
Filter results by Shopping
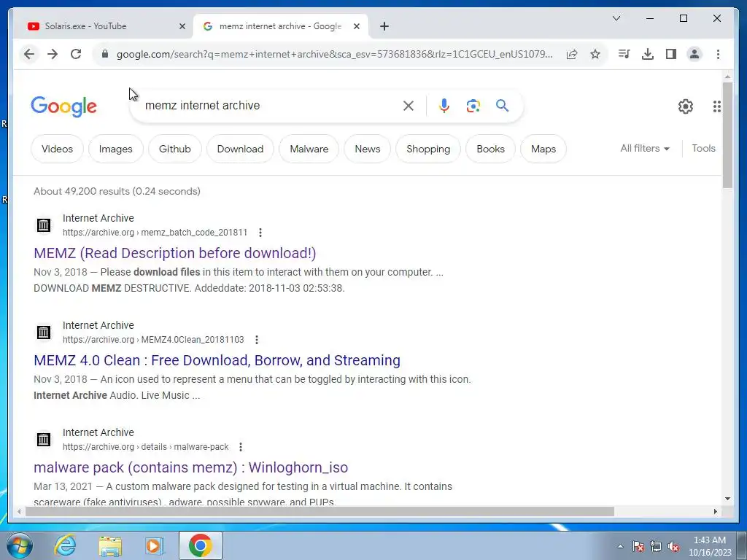pos(428,149)
